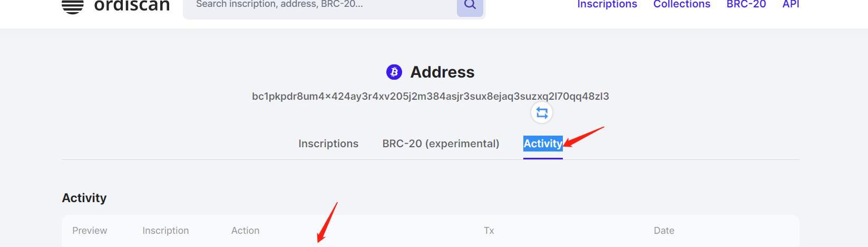Open the API link in the header
This screenshot has width=868, height=247.
point(791,5)
